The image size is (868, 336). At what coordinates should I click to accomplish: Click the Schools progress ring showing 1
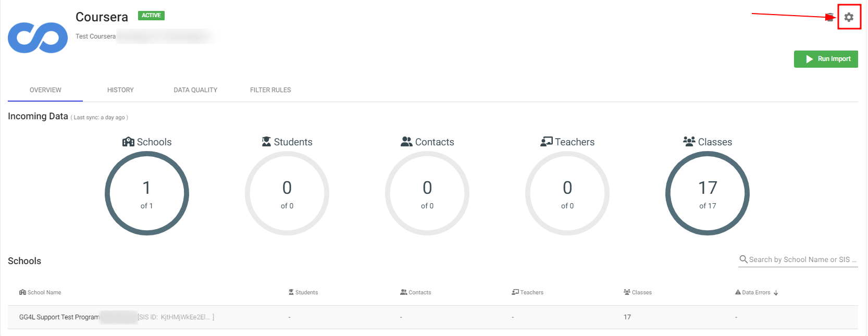147,193
